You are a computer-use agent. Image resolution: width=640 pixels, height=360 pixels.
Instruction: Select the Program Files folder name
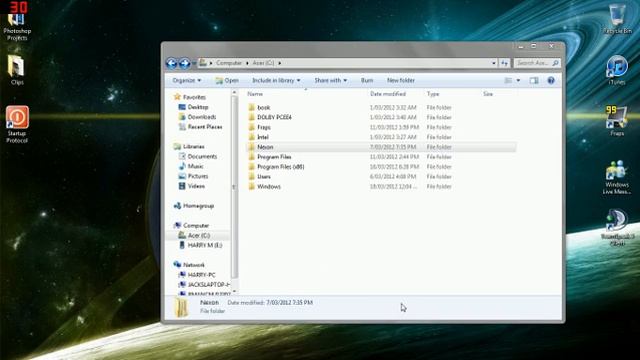274,157
